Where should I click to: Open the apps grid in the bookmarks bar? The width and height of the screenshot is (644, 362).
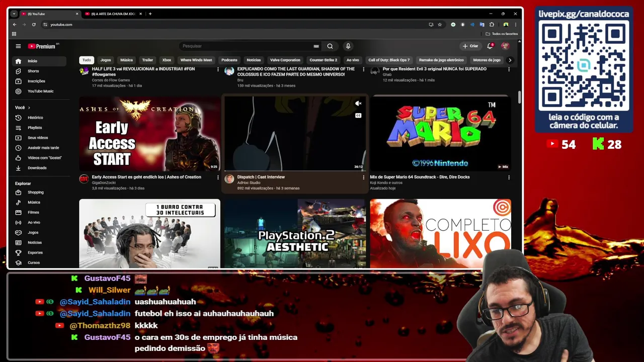pos(14,34)
